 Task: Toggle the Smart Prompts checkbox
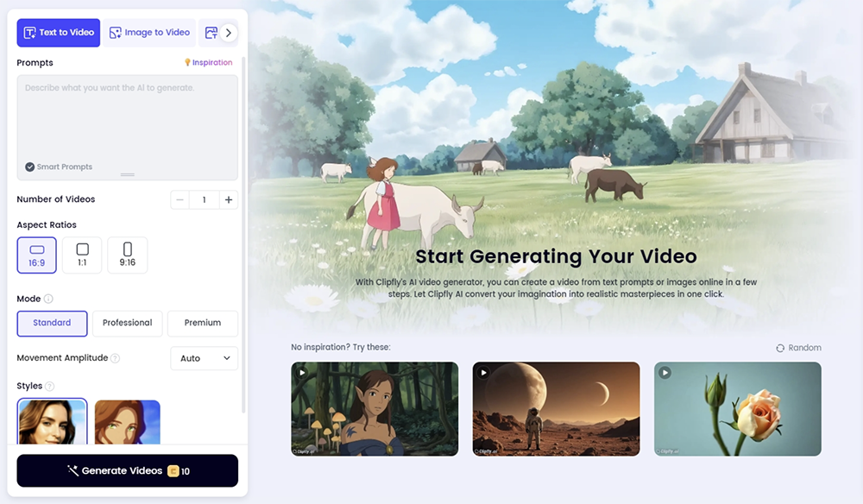29,167
